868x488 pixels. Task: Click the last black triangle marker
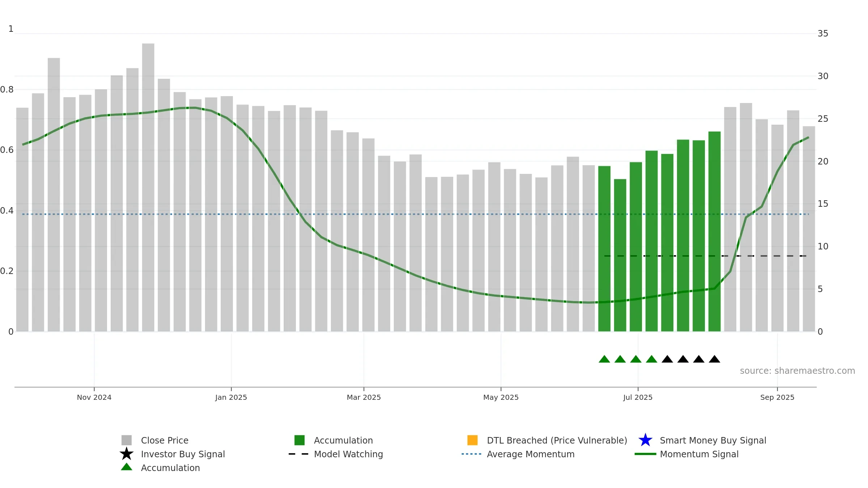pyautogui.click(x=714, y=359)
